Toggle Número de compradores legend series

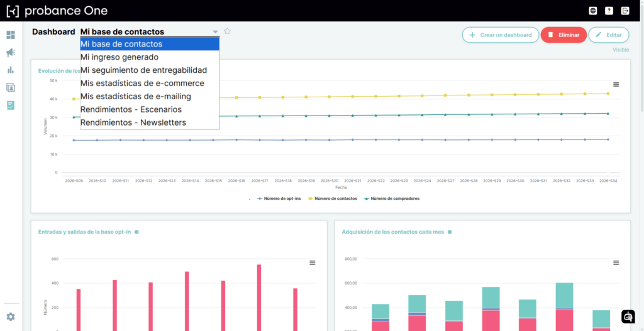click(391, 198)
